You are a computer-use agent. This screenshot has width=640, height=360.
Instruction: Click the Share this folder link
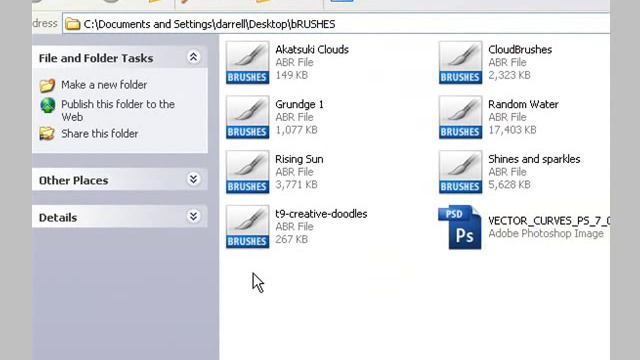[100, 134]
